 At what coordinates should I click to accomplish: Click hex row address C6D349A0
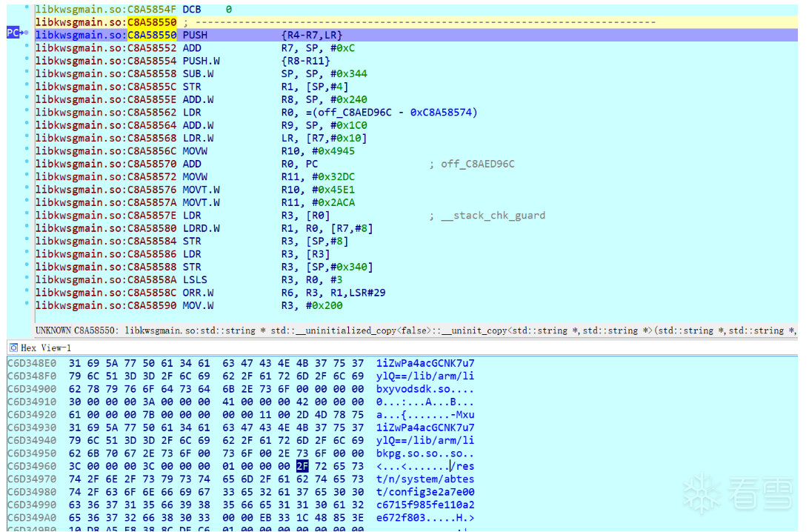pos(31,518)
